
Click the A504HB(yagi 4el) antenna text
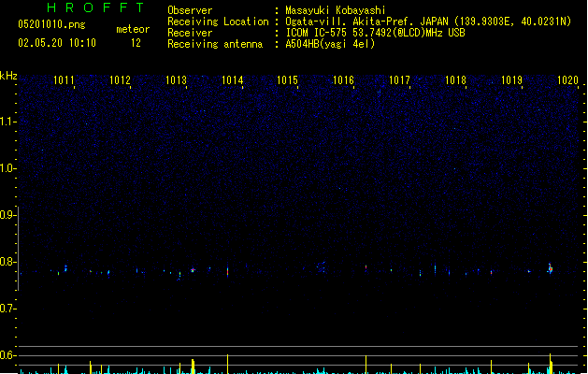tap(330, 44)
